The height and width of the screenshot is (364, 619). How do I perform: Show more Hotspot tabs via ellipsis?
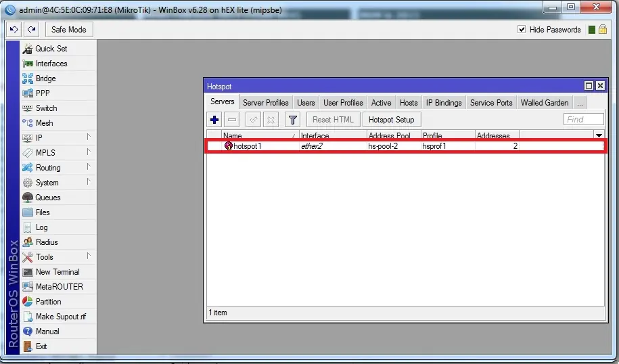point(580,103)
